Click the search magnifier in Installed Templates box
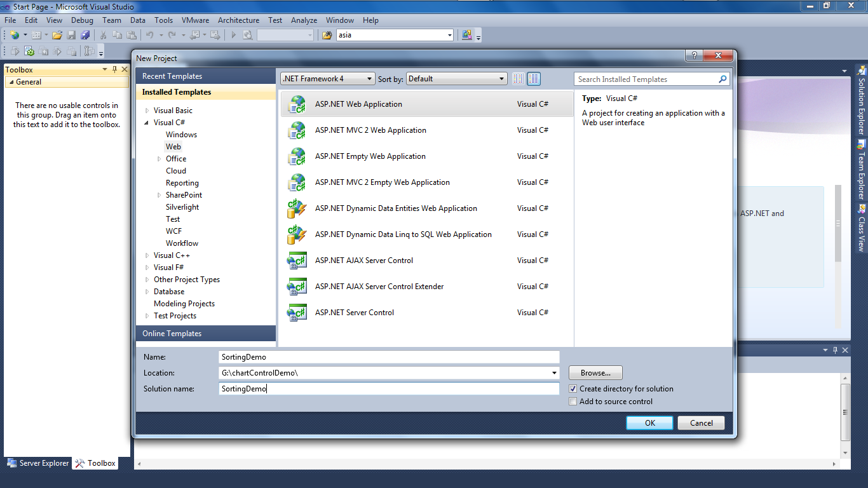This screenshot has height=488, width=868. pos(722,79)
